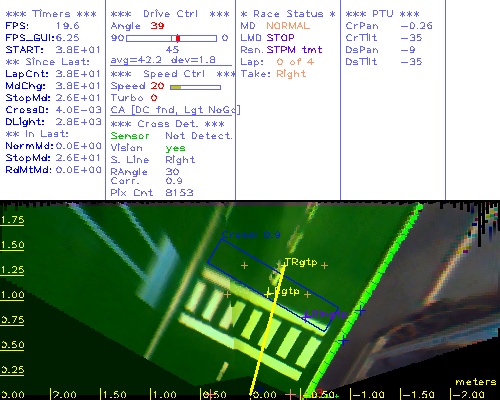
Task: Click the CrTilt value -35
Action: point(411,38)
